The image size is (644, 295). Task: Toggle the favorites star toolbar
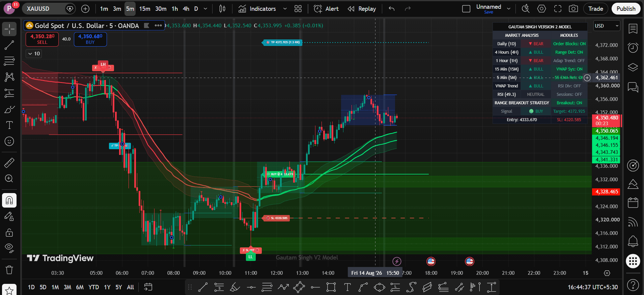9,290
